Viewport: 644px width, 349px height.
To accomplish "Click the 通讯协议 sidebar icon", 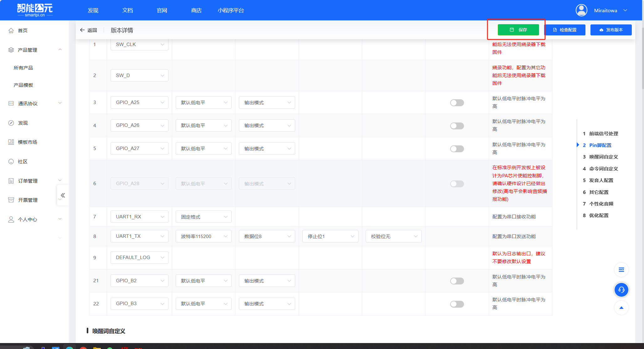I will [x=11, y=103].
